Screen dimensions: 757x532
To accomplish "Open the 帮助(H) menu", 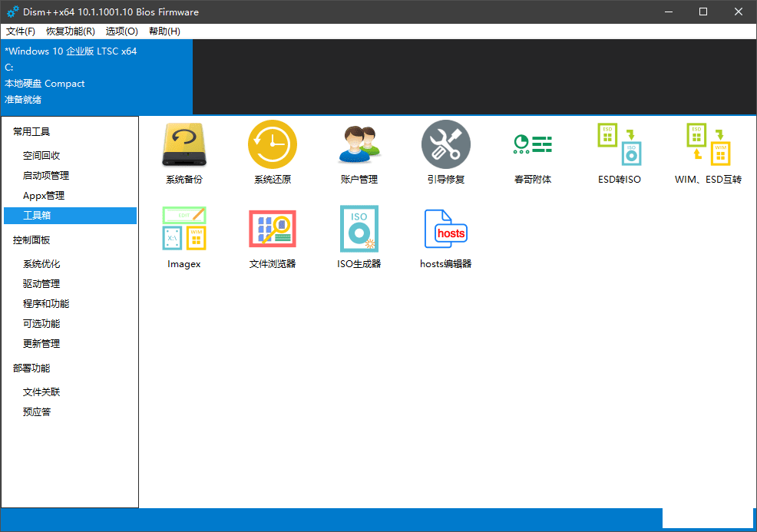I will [164, 31].
